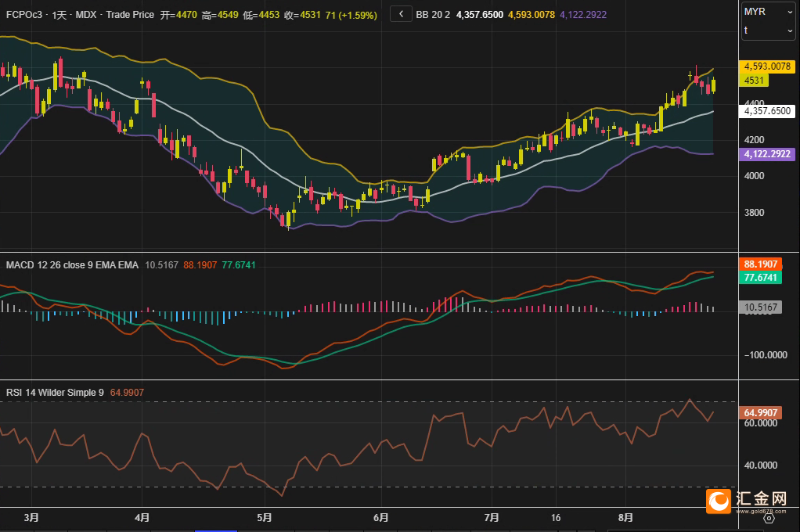
Task: Click the -100.0000 MACD axis label
Action: 766,355
